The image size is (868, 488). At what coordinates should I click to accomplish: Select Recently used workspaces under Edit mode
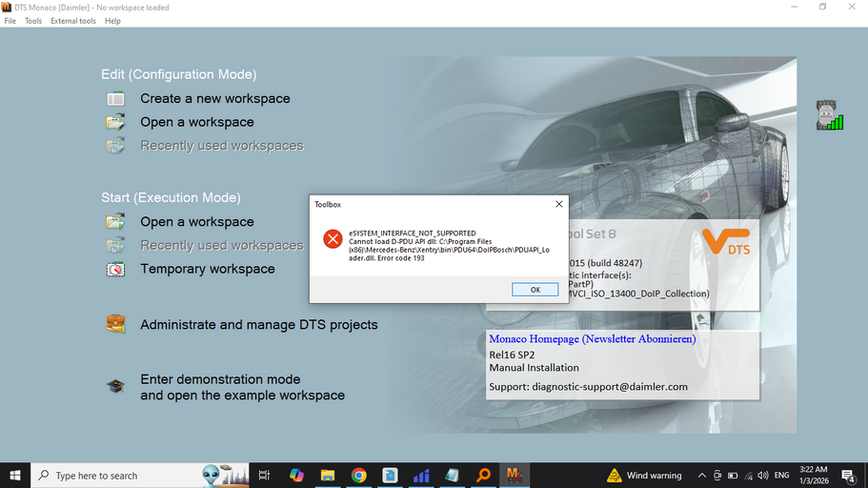coord(222,146)
